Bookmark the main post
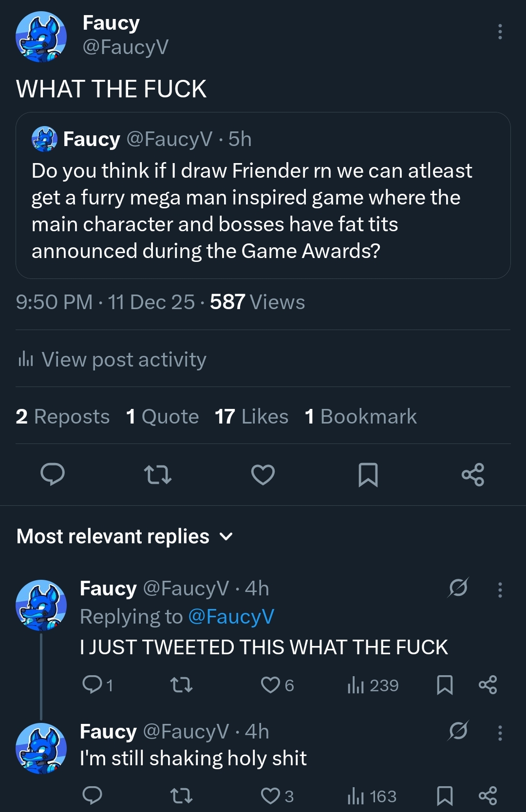526x812 pixels. pos(368,475)
